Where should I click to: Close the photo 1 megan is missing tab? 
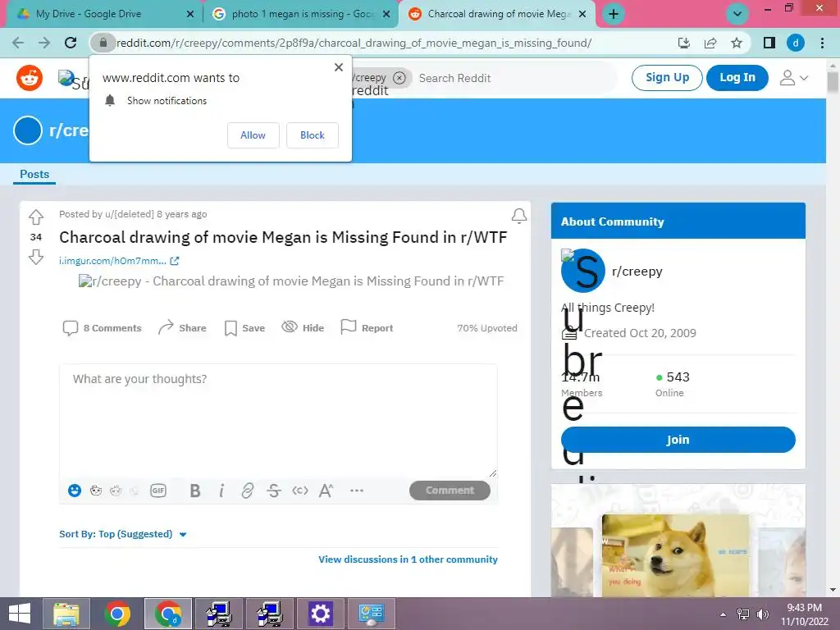pos(386,14)
